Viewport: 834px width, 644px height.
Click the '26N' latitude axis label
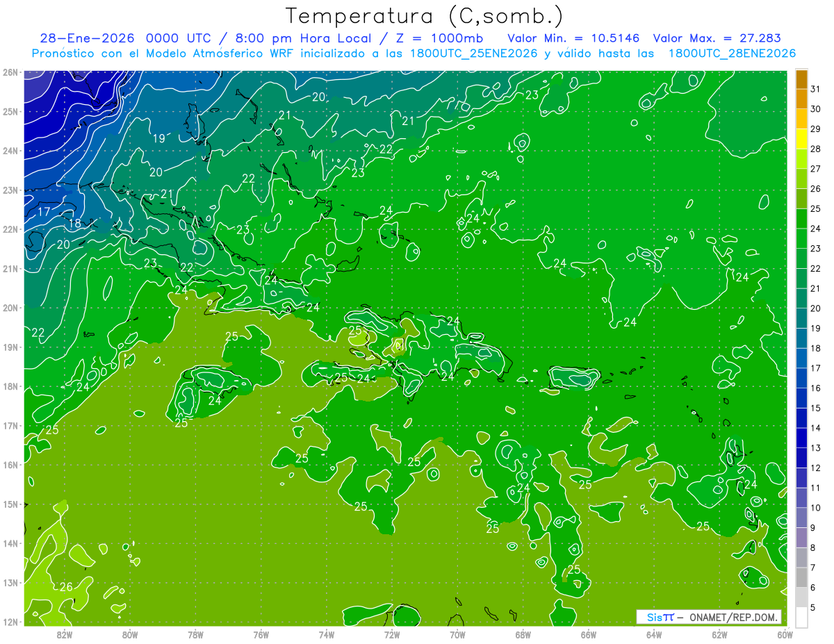[x=10, y=72]
